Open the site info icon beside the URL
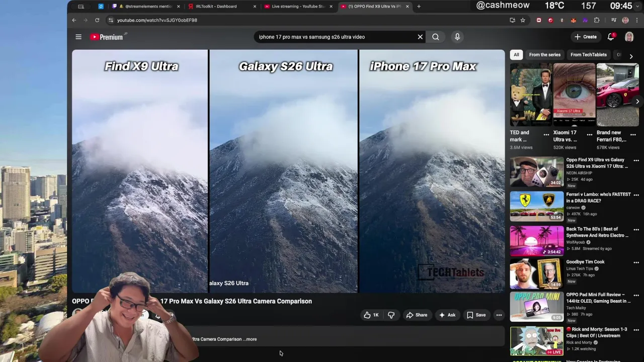Viewport: 644px width, 362px height. pyautogui.click(x=111, y=20)
